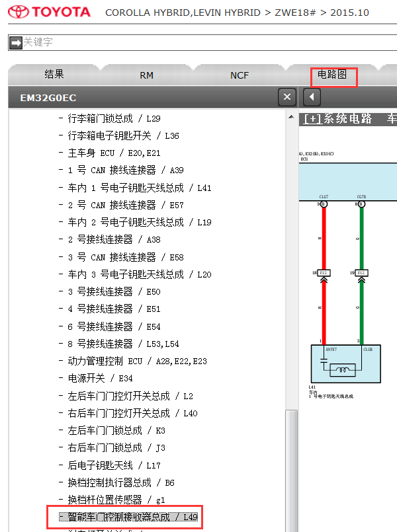
Task: Select 行李箱门锁总成 / L29
Action: coord(114,118)
